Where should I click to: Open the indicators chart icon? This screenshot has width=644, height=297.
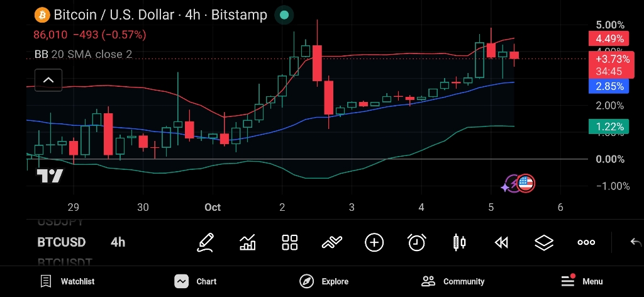click(248, 242)
